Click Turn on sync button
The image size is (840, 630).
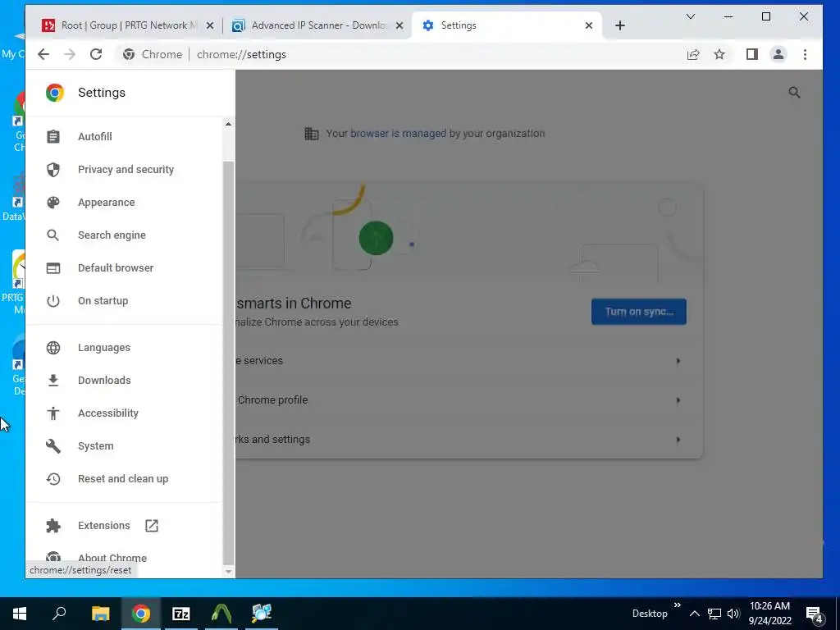pos(638,312)
